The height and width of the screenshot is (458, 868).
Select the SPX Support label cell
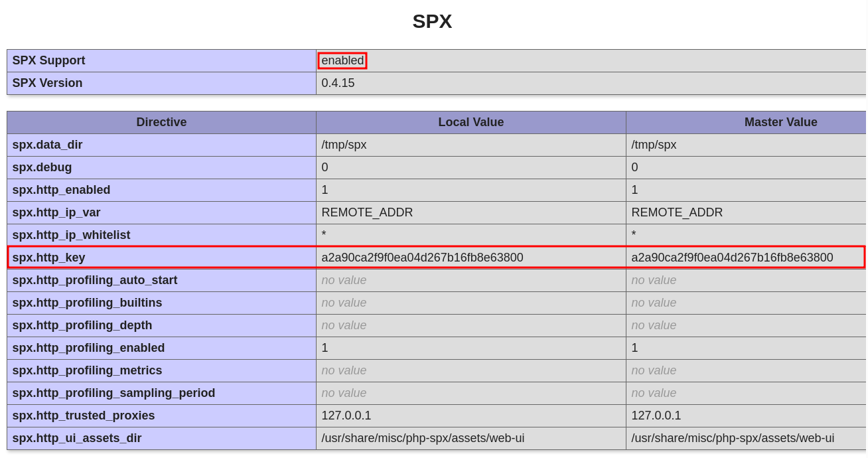coord(161,60)
